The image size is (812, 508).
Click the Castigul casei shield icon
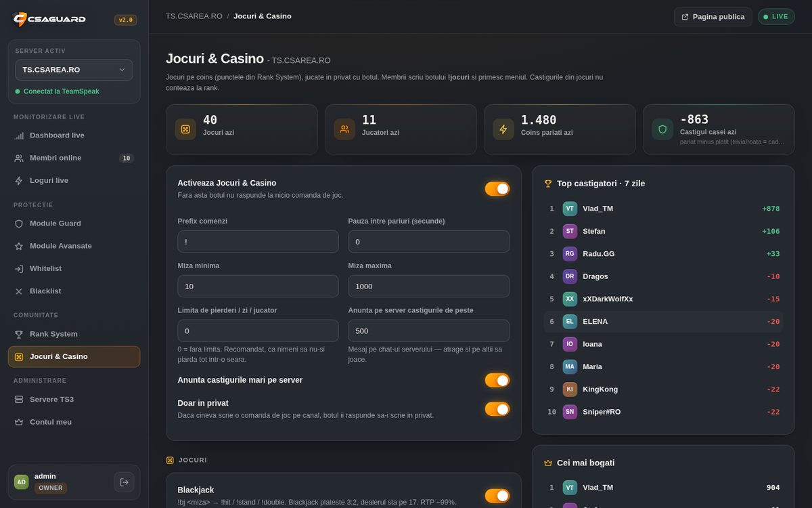coord(662,129)
